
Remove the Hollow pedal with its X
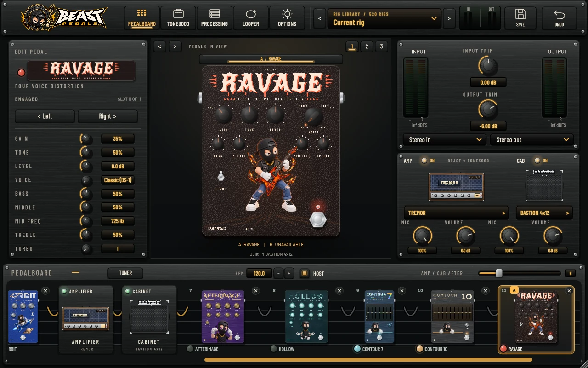[x=339, y=291]
